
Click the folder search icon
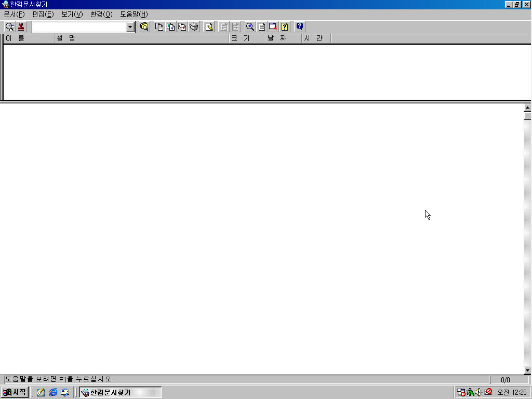coord(144,27)
